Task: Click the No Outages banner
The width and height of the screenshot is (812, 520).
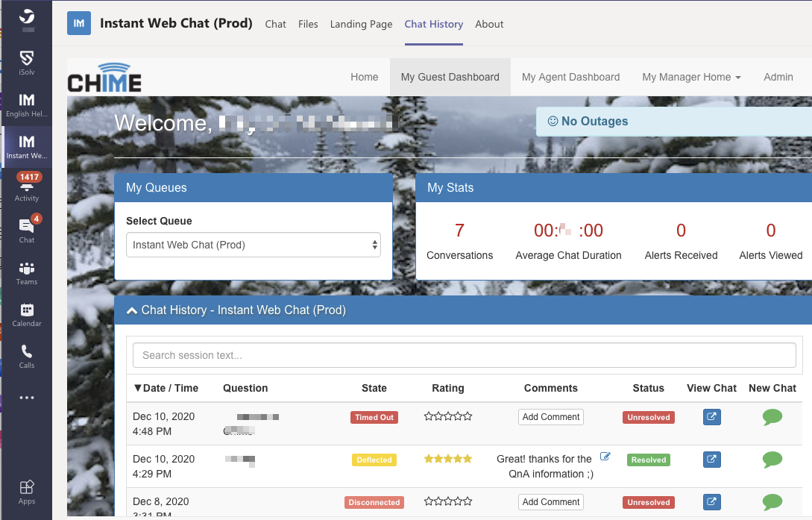Action: [674, 121]
